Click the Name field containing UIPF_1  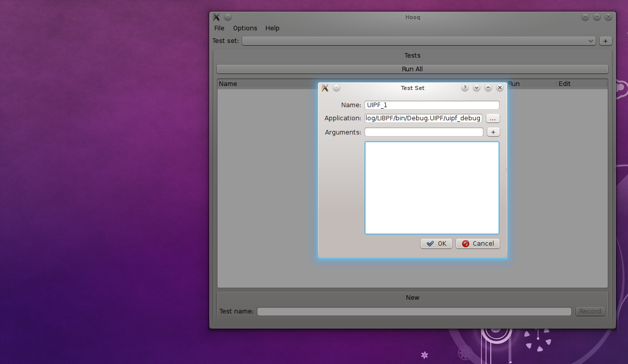point(431,105)
